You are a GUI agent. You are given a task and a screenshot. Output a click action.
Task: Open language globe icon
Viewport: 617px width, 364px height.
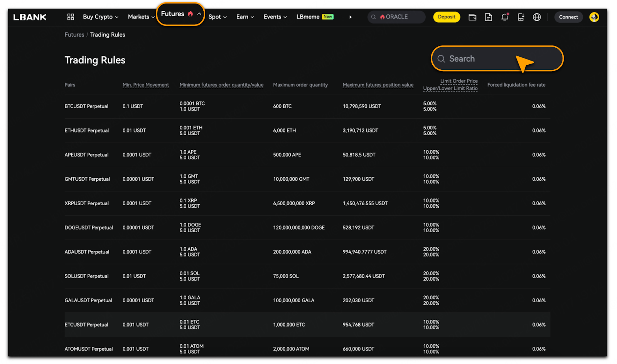pyautogui.click(x=536, y=17)
